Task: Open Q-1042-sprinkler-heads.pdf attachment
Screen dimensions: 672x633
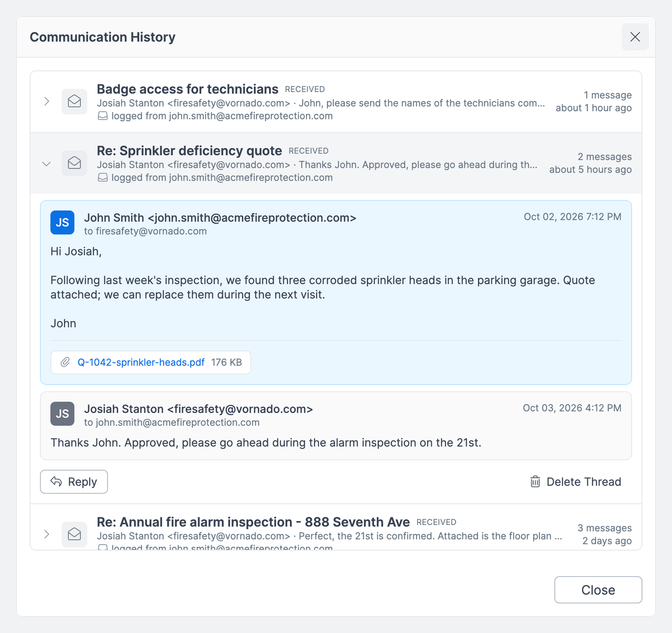Action: click(141, 362)
